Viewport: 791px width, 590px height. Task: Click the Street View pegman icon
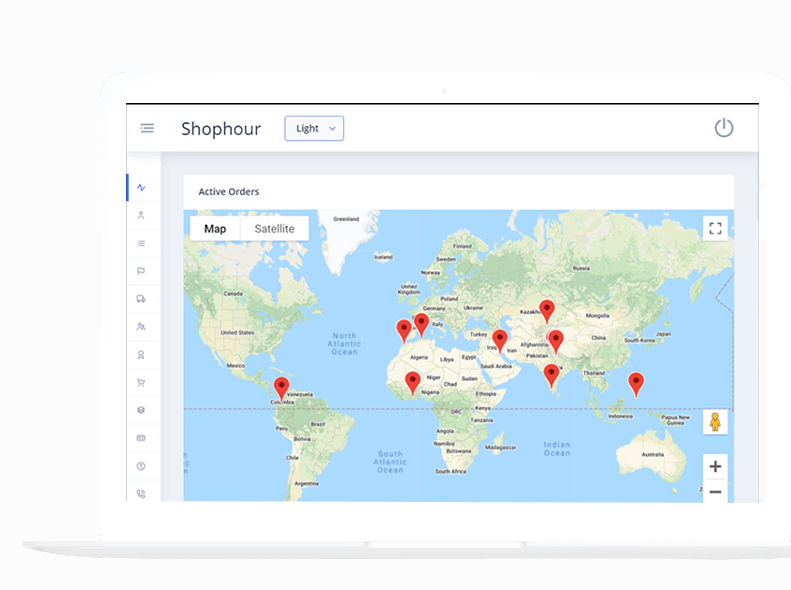pyautogui.click(x=715, y=422)
